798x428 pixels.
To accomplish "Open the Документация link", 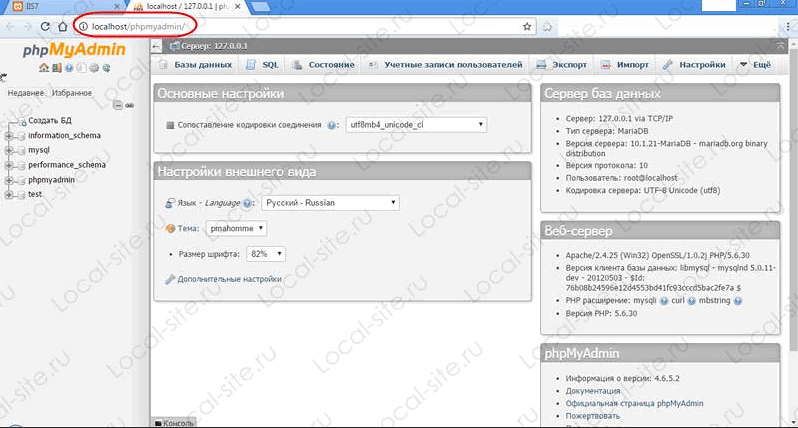I will (593, 391).
